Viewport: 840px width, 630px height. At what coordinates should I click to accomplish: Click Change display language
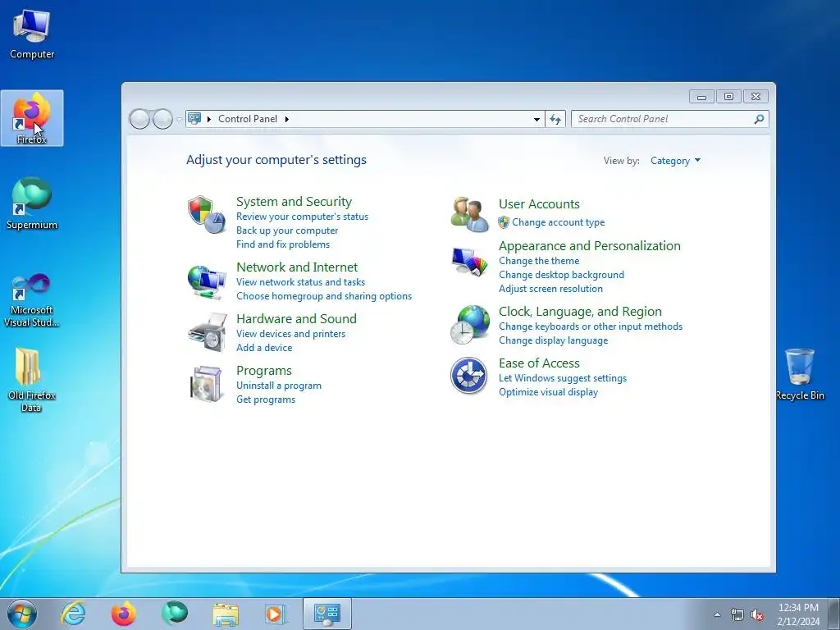point(554,340)
